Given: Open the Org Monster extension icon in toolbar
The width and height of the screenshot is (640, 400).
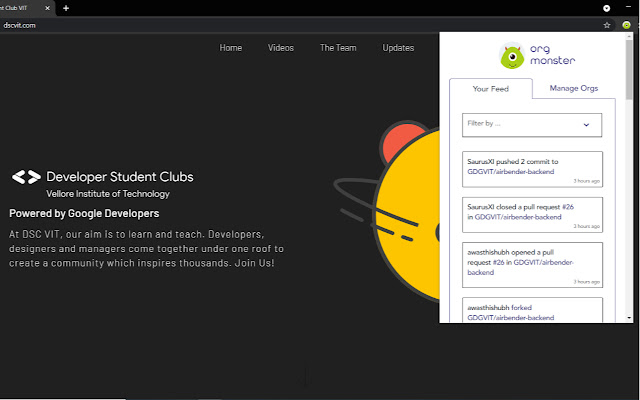Looking at the screenshot, I should (626, 25).
